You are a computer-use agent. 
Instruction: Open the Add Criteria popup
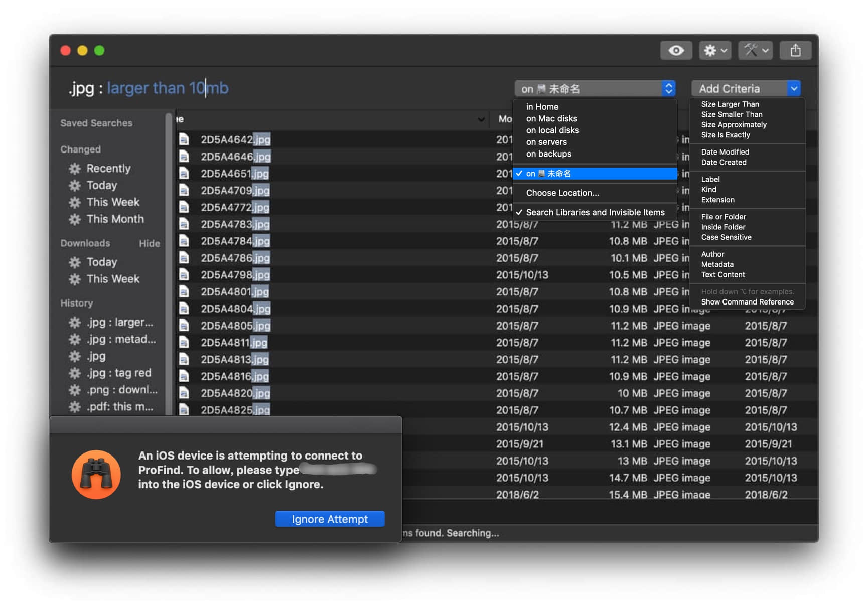(x=746, y=89)
